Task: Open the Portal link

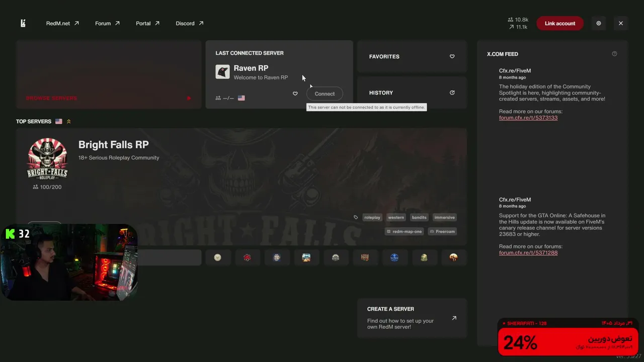Action: [147, 23]
